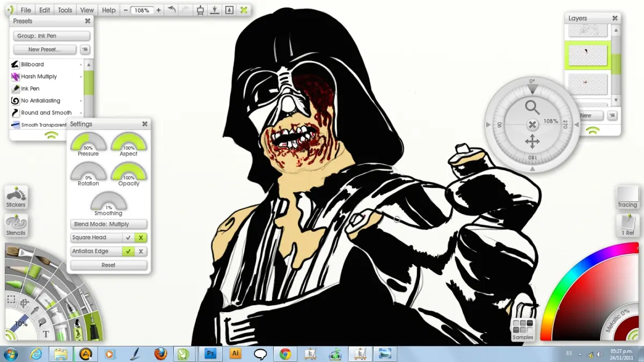Click the down-arrow workbench icon in toolbar
Image resolution: width=644 pixels, height=362 pixels.
click(x=215, y=10)
